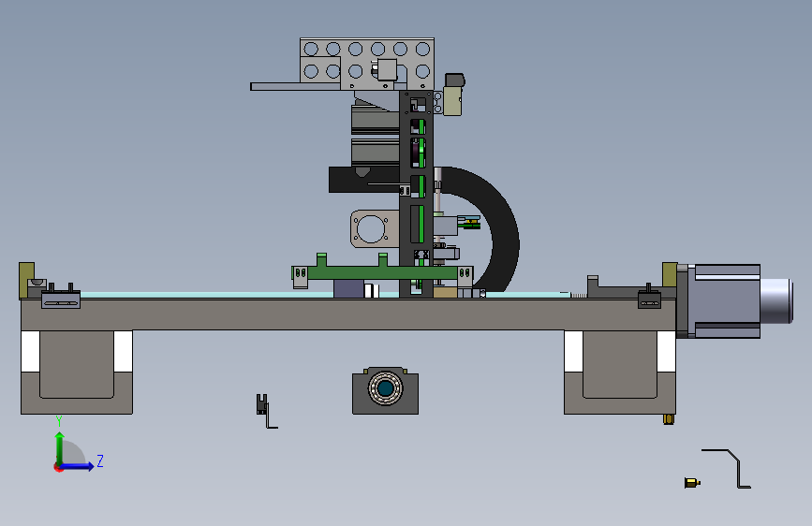Viewport: 812px width, 526px height.
Task: Select the perforated plate with round holes
Action: 367,64
